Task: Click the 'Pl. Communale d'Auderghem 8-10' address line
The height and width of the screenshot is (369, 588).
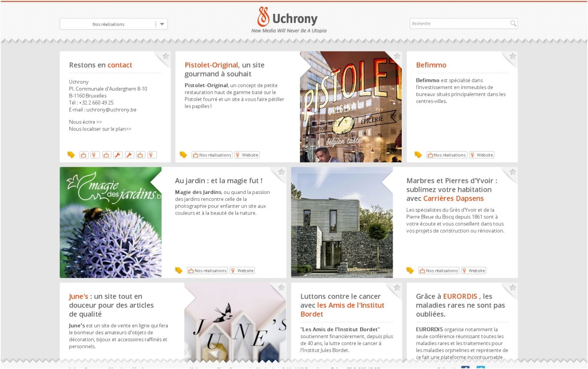Action: [x=108, y=89]
